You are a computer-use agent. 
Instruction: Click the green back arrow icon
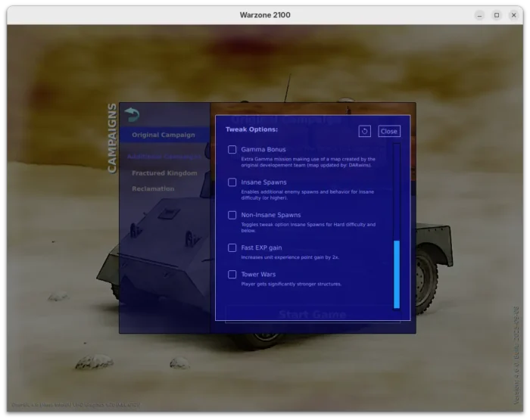[x=132, y=114]
